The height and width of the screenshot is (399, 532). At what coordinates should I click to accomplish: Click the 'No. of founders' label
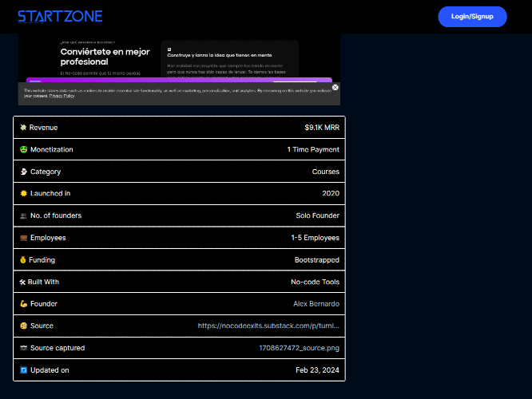(56, 215)
